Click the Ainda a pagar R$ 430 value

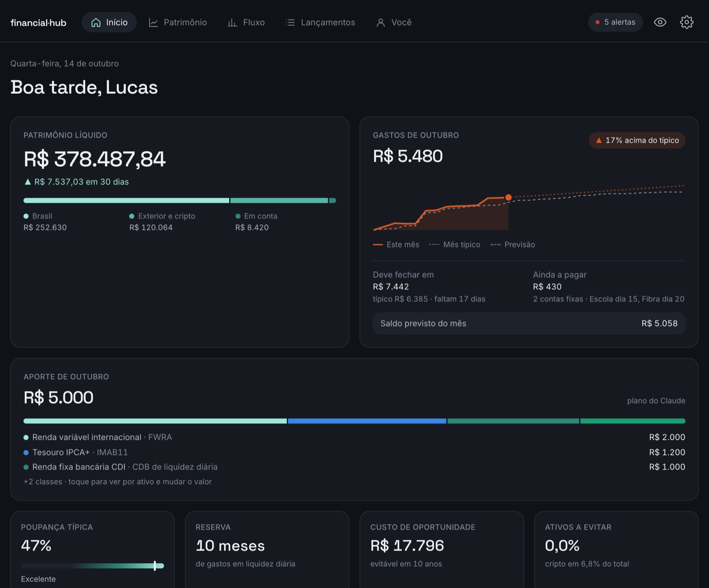click(547, 287)
